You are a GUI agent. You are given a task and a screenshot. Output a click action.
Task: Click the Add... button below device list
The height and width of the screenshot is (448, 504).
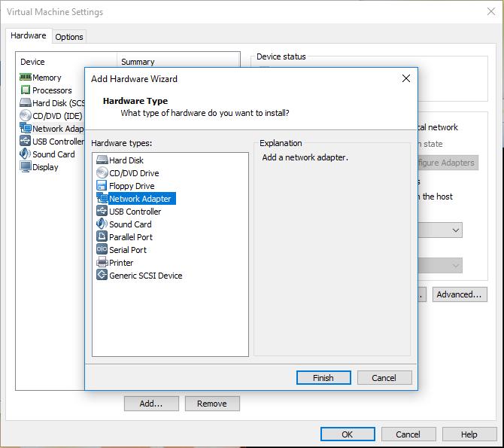[151, 404]
